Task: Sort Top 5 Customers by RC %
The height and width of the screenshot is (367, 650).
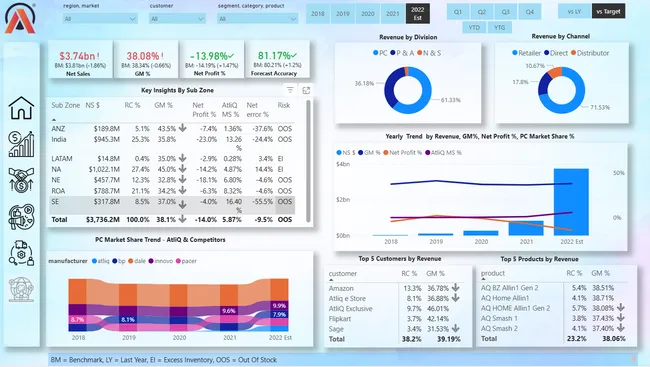Action: click(x=409, y=274)
